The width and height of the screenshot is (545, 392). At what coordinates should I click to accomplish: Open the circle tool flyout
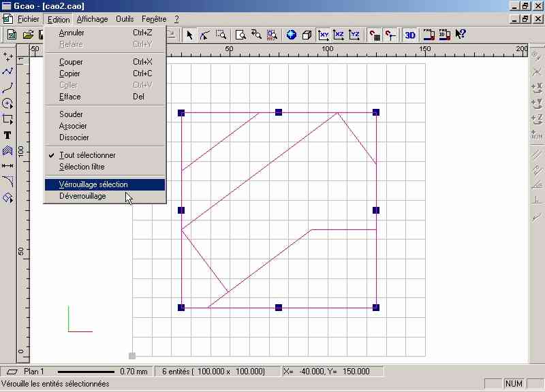pos(7,103)
